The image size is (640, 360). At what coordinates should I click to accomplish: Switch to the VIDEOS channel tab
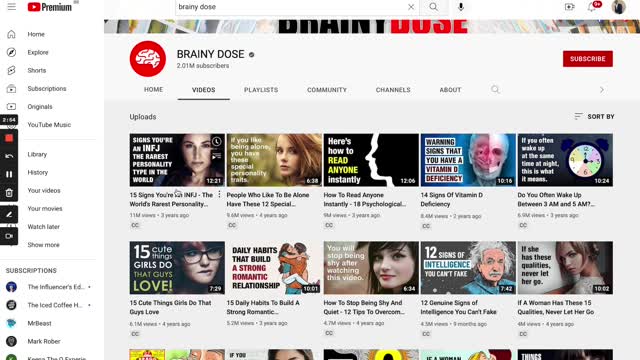click(204, 90)
